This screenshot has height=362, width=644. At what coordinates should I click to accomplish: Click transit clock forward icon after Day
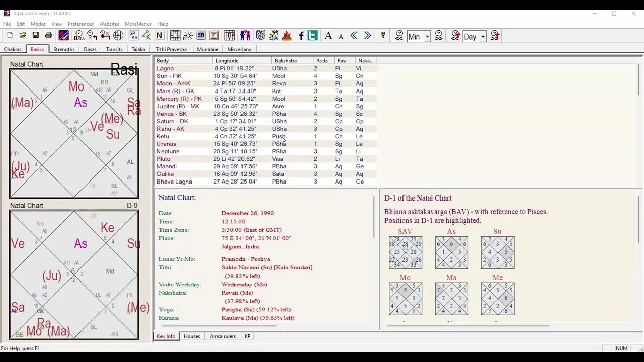point(495,35)
